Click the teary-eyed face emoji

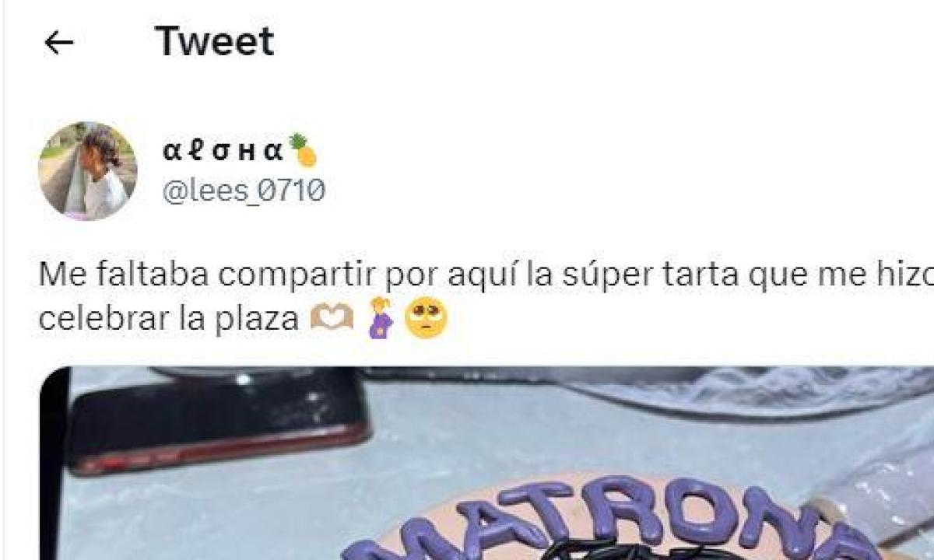427,318
